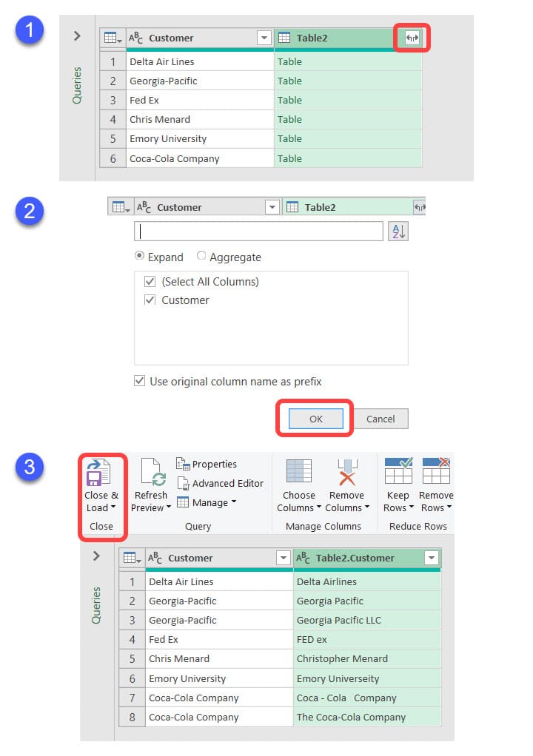533x756 pixels.
Task: Select the Aggregate radio button
Action: click(x=201, y=257)
